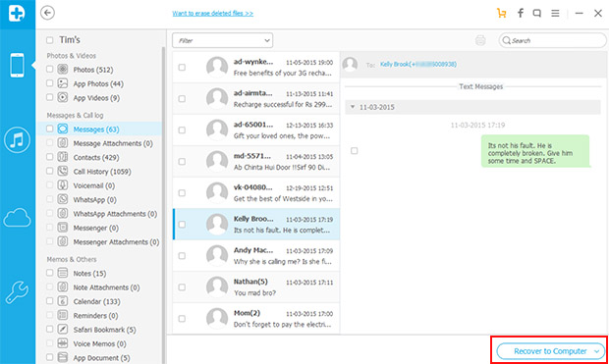The image size is (609, 364).
Task: Open the vk-04080... message
Action: (256, 193)
